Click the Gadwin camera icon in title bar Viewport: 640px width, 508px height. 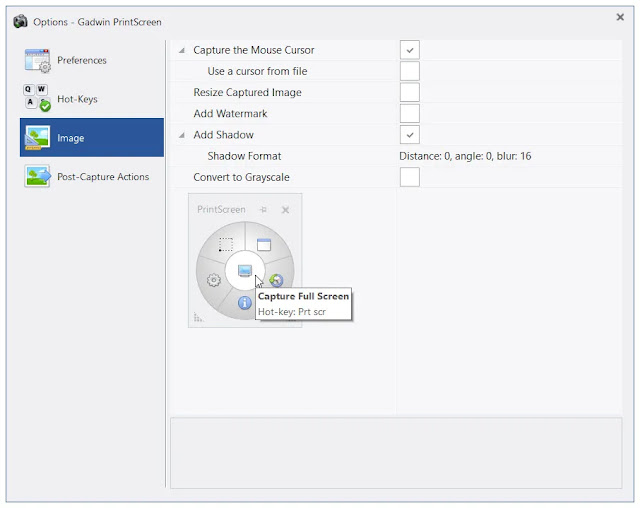pos(20,21)
